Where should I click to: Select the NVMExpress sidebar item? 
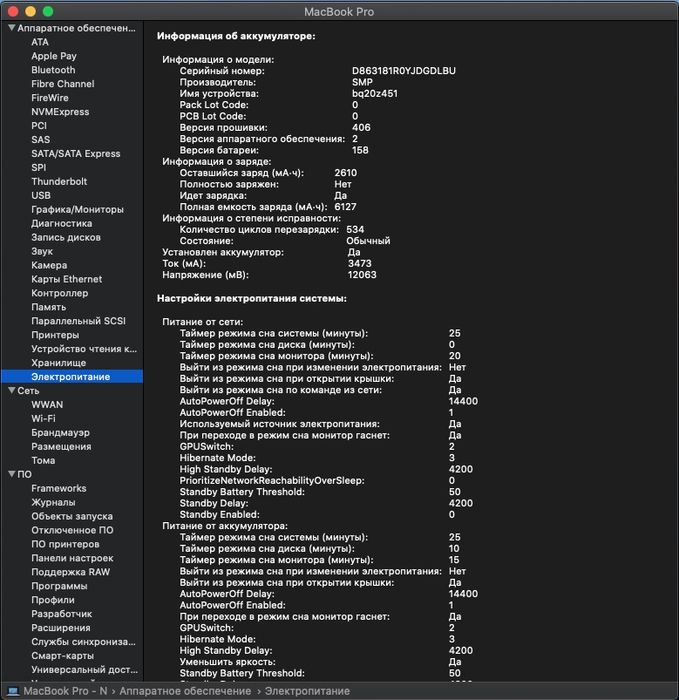point(60,112)
